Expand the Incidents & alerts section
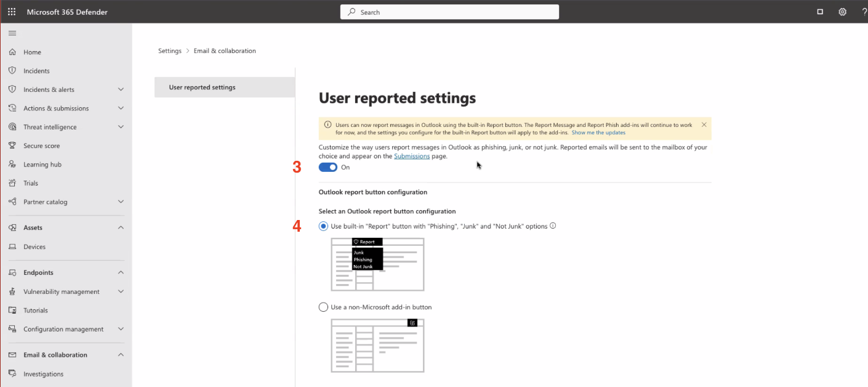This screenshot has height=387, width=868. pyautogui.click(x=121, y=89)
